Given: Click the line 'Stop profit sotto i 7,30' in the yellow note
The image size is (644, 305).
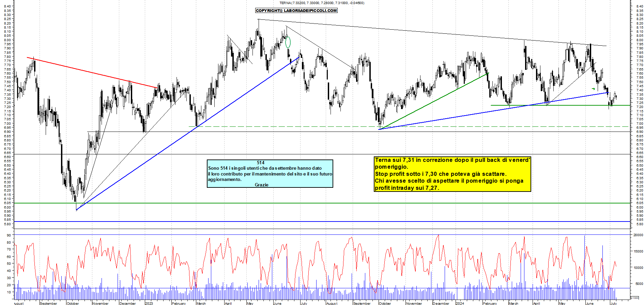Looking at the screenshot, I should (441, 174).
